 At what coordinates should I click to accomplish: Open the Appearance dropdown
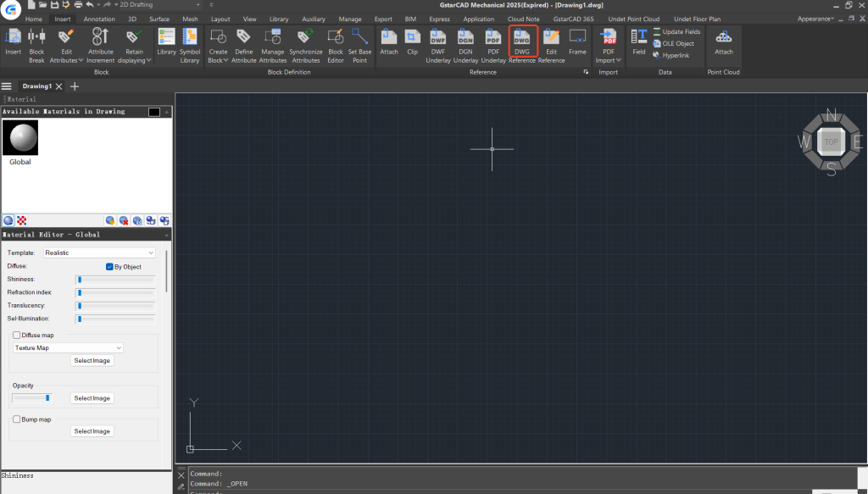click(x=815, y=19)
